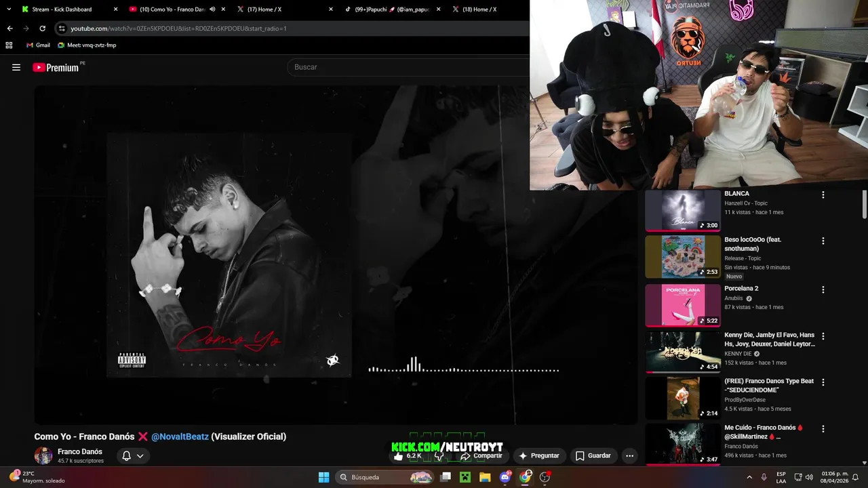Open @NovaltBeatz link in video title
This screenshot has width=868, height=488.
(180, 436)
